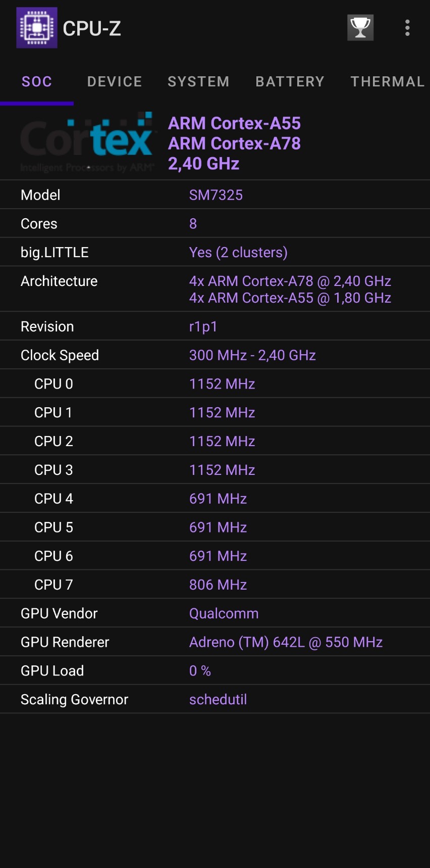Click the Cortex processor logo image
This screenshot has width=430, height=868.
click(x=86, y=140)
